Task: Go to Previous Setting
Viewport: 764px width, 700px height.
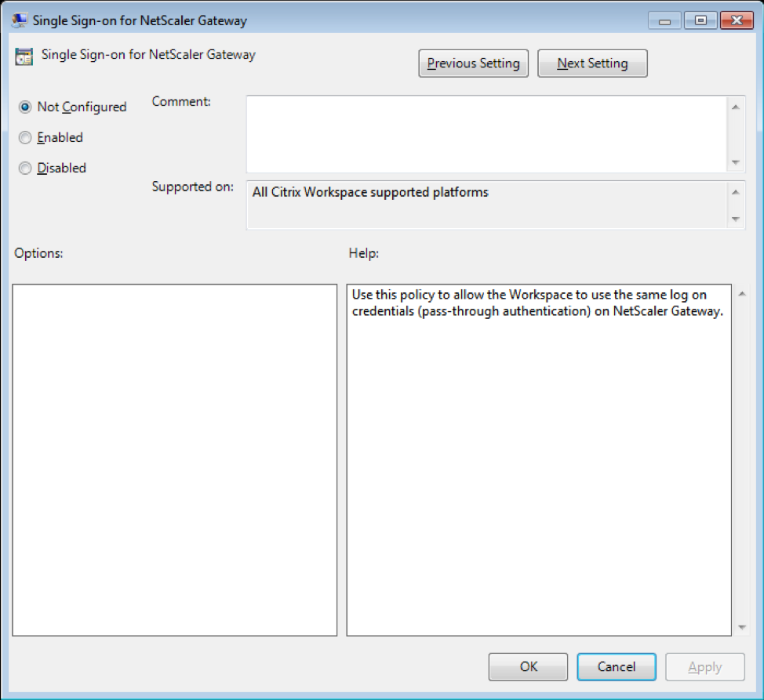Action: [x=473, y=63]
